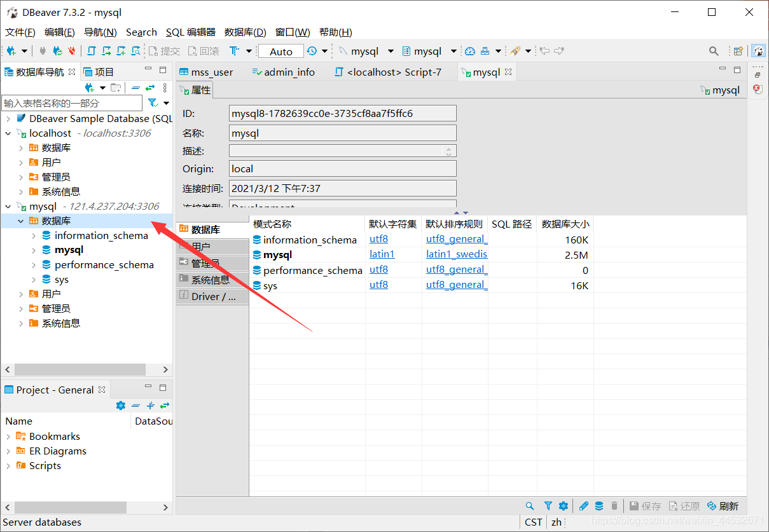Switch to the admin_info editor tab
This screenshot has height=532, width=769.
pos(284,72)
